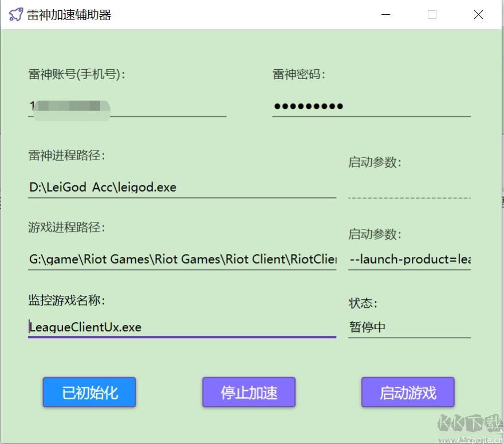Screen dimensions: 504x444
Task: Click the 雷神密码 label
Action: tap(299, 74)
